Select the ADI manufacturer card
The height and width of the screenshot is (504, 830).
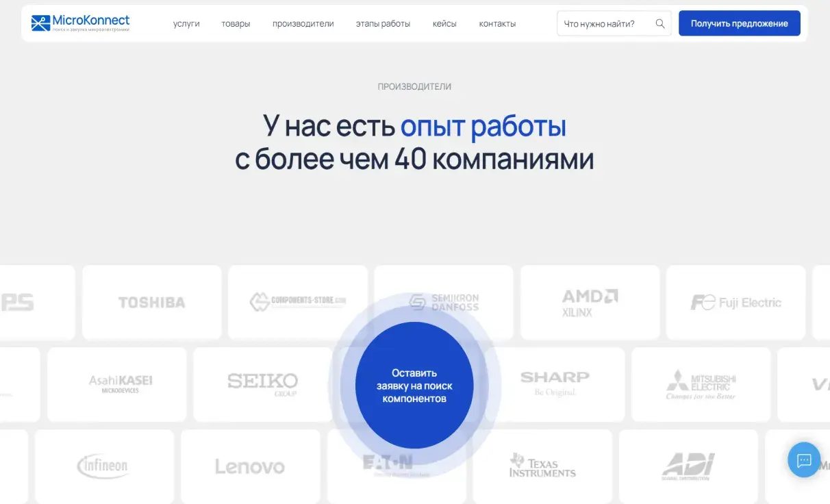tap(688, 466)
